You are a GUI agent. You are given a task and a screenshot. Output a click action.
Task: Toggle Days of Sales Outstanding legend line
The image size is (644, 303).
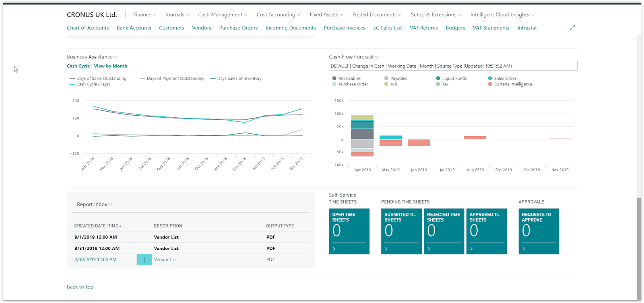pyautogui.click(x=98, y=79)
